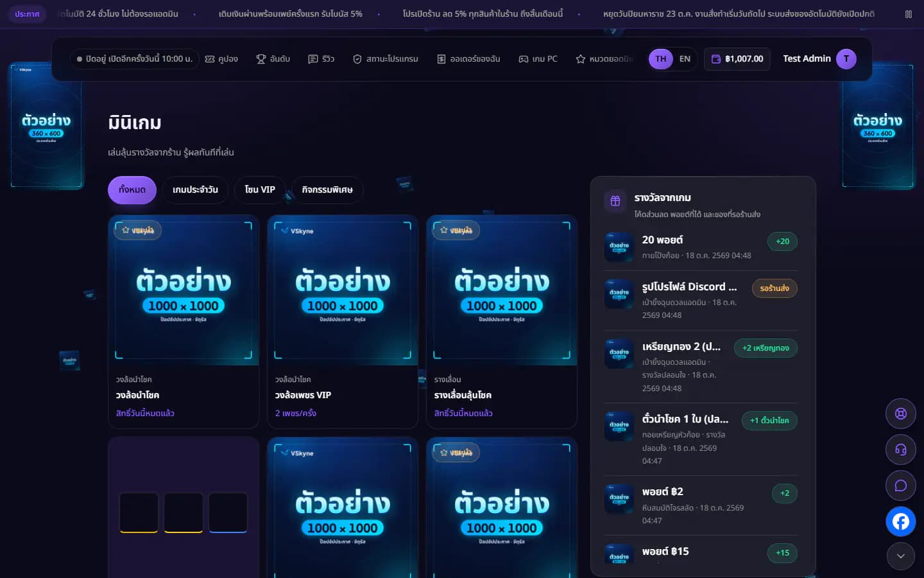This screenshot has height=578, width=924.
Task: Open the coupon menu item
Action: pyautogui.click(x=221, y=59)
